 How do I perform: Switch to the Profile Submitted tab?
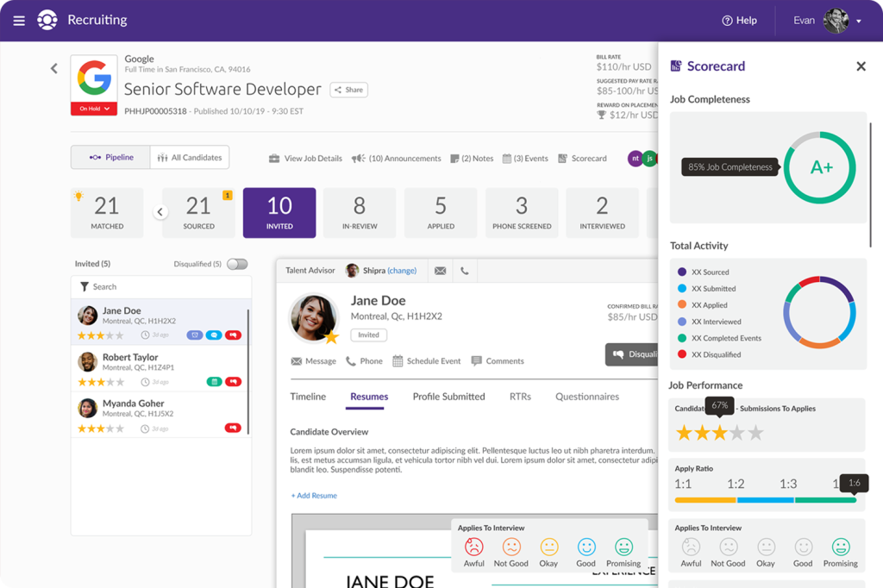(x=448, y=397)
